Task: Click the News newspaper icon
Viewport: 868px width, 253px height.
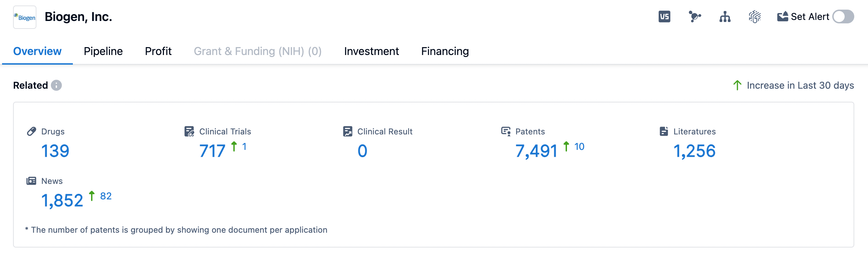Action: (x=31, y=181)
